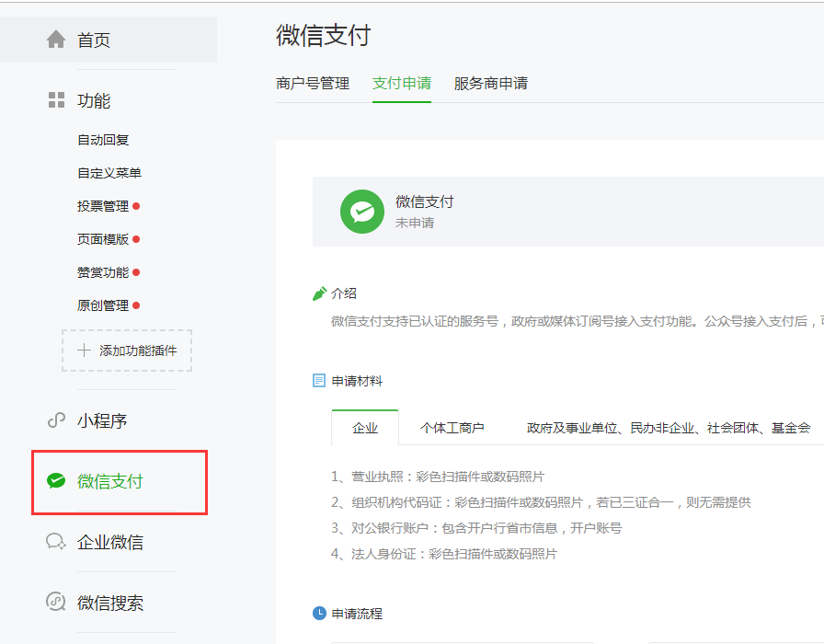Click the 申请材料 section heading
824x644 pixels.
tap(357, 381)
